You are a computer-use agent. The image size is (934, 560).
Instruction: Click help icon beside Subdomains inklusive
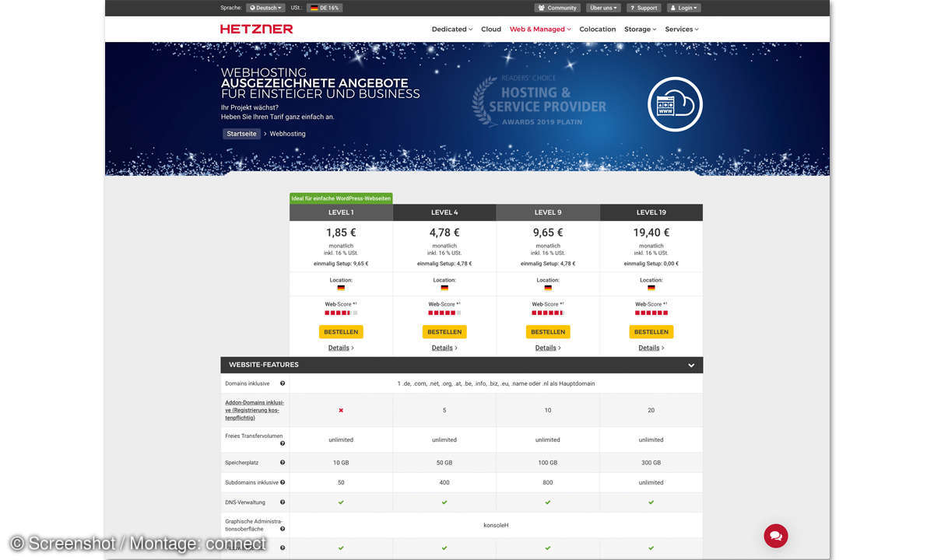click(283, 482)
